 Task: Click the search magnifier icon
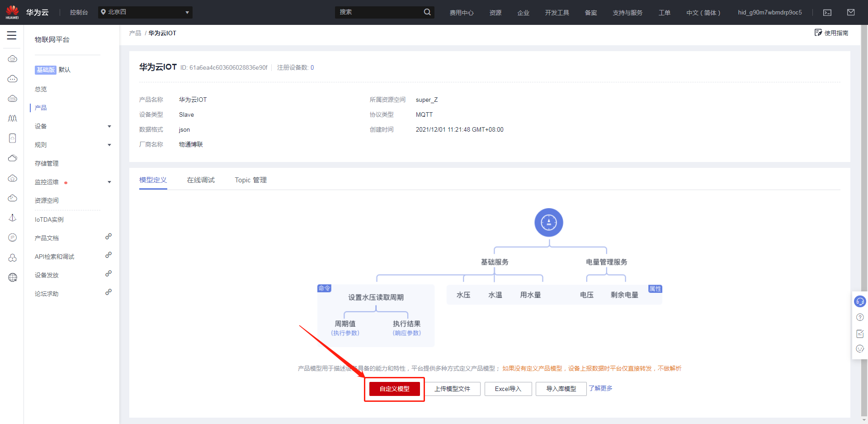click(427, 12)
